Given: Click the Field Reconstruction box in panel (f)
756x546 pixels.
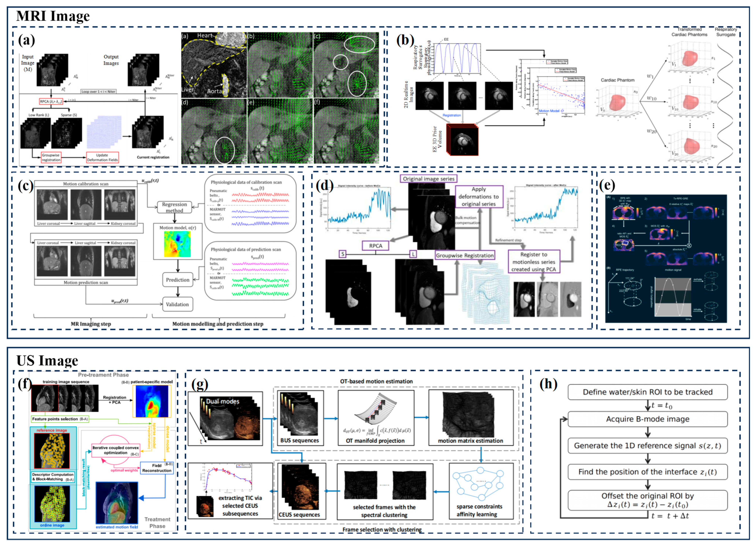Looking at the screenshot, I should coord(157,468).
